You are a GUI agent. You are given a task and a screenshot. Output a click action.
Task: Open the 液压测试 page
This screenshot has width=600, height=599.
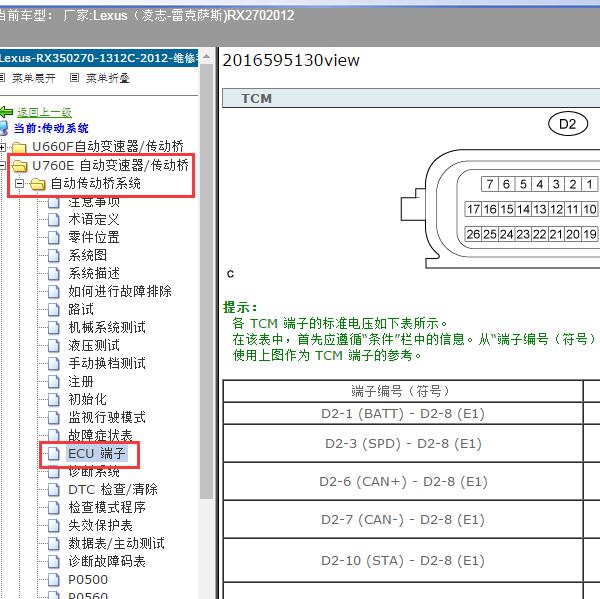pyautogui.click(x=94, y=345)
